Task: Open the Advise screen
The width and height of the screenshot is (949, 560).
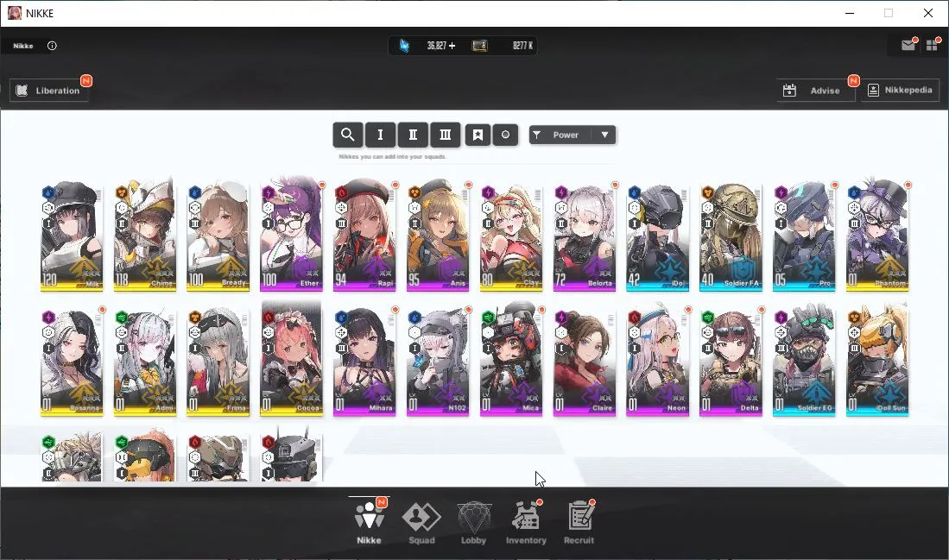Action: pos(816,90)
